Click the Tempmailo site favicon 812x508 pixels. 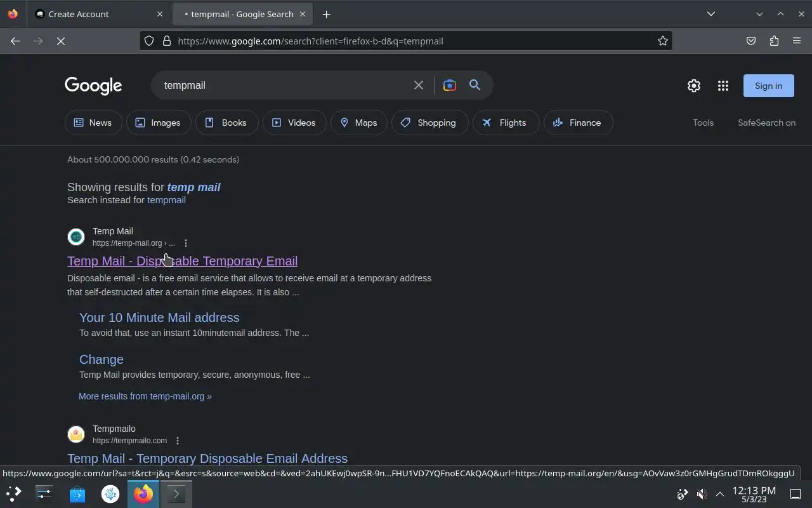coord(76,434)
